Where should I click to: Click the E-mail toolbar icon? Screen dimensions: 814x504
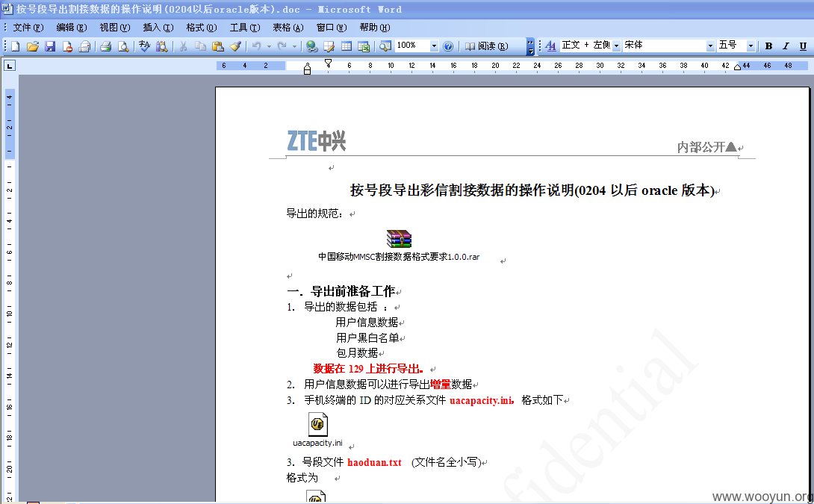(84, 46)
